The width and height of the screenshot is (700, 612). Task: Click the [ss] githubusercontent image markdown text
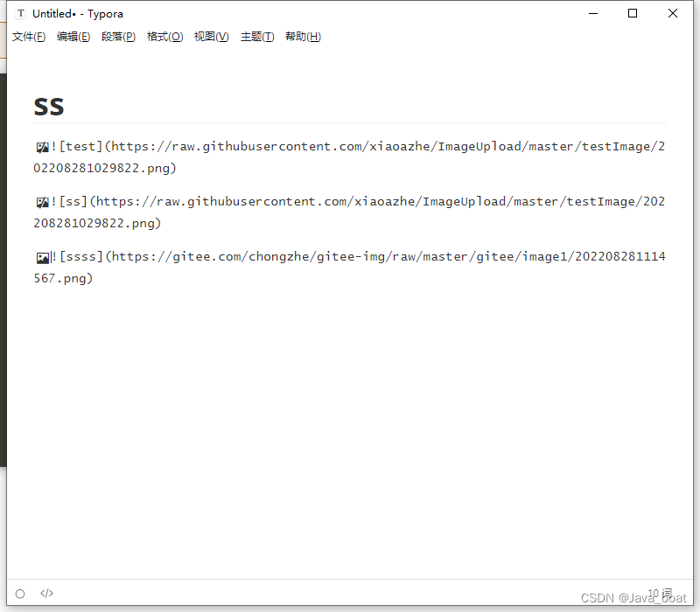click(x=349, y=212)
